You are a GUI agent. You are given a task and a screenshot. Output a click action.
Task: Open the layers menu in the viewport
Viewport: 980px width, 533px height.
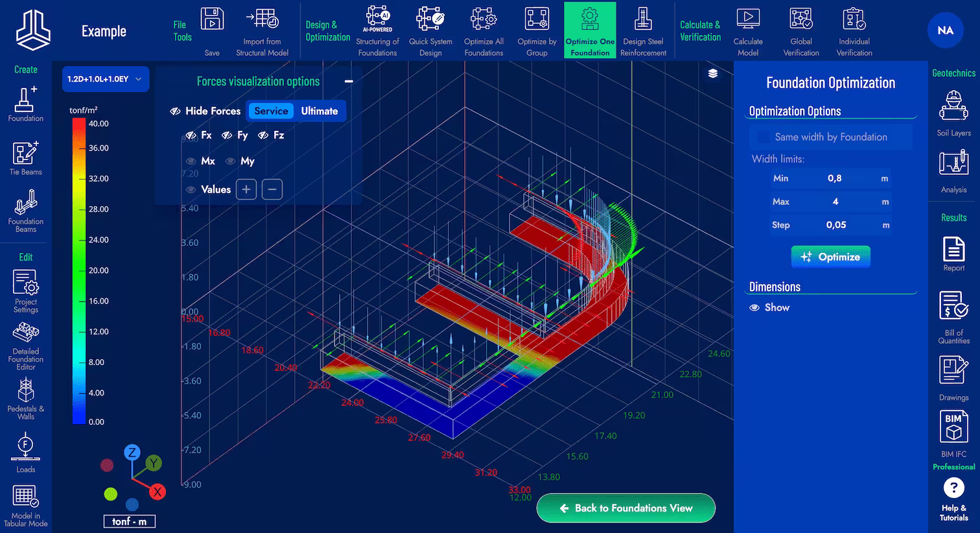[x=712, y=73]
